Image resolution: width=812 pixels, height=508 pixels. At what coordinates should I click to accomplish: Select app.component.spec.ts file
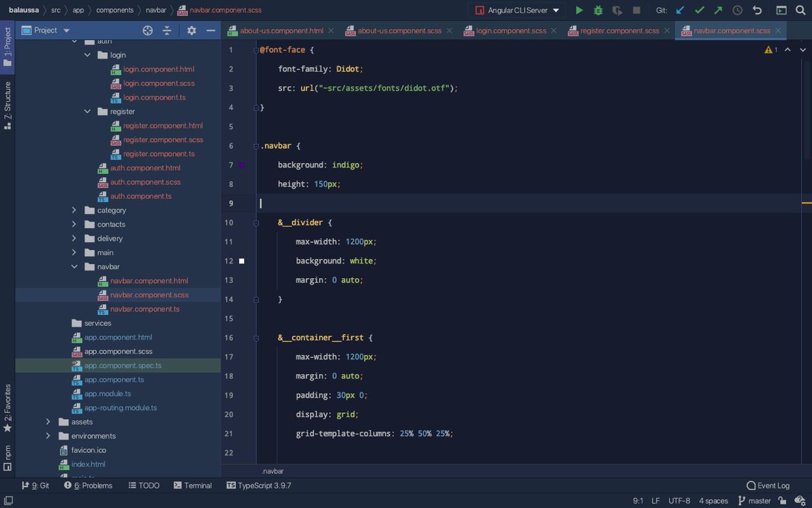(x=123, y=366)
